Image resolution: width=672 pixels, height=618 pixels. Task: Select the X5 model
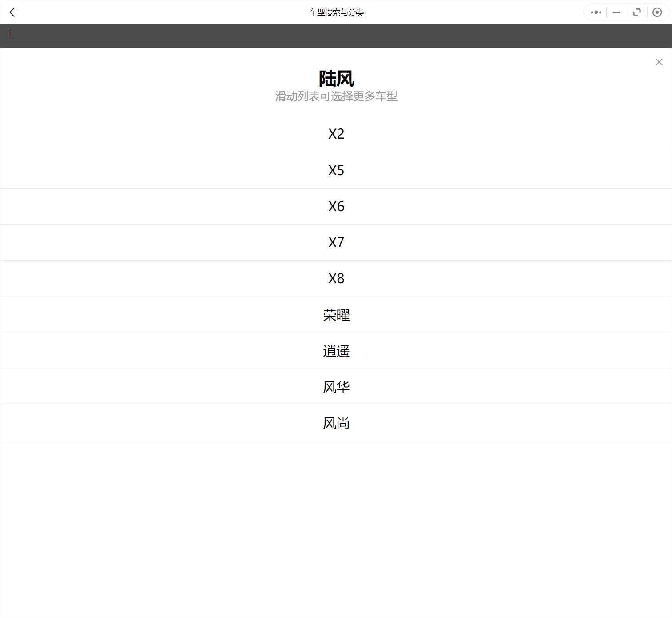point(336,170)
